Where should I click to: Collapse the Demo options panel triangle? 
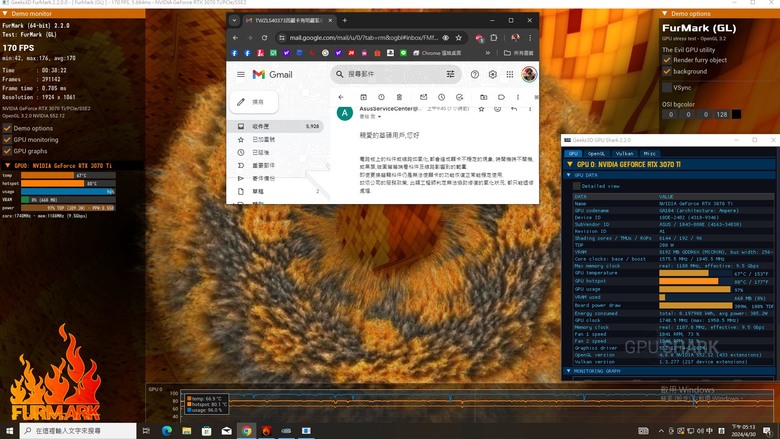click(x=665, y=13)
